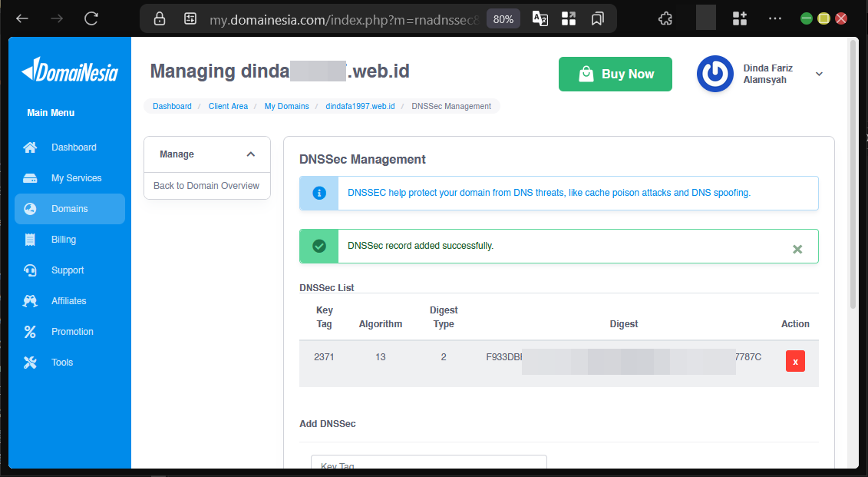868x477 pixels.
Task: Click the address bar URL
Action: [344, 20]
